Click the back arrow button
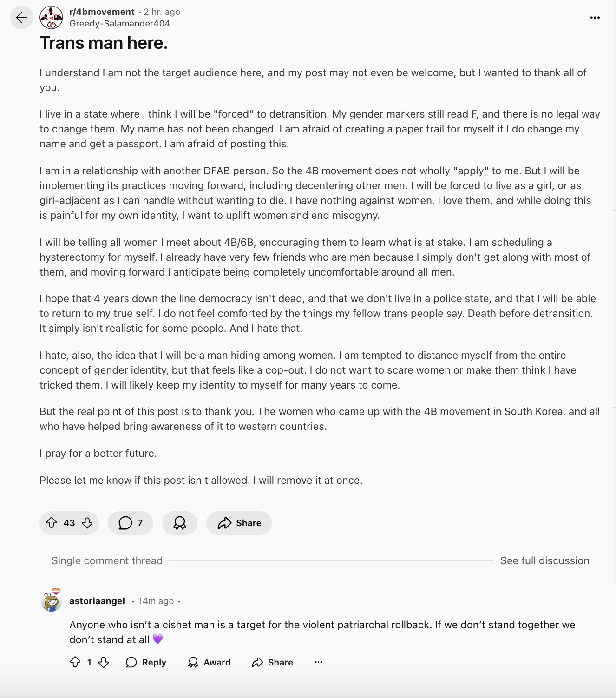The width and height of the screenshot is (616, 698). (x=21, y=18)
